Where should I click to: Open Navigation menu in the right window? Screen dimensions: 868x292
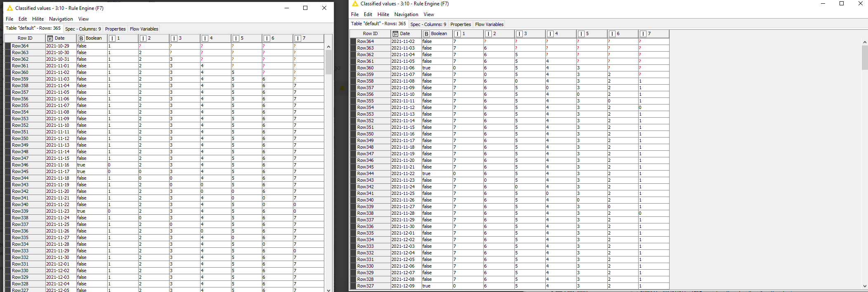tap(406, 14)
